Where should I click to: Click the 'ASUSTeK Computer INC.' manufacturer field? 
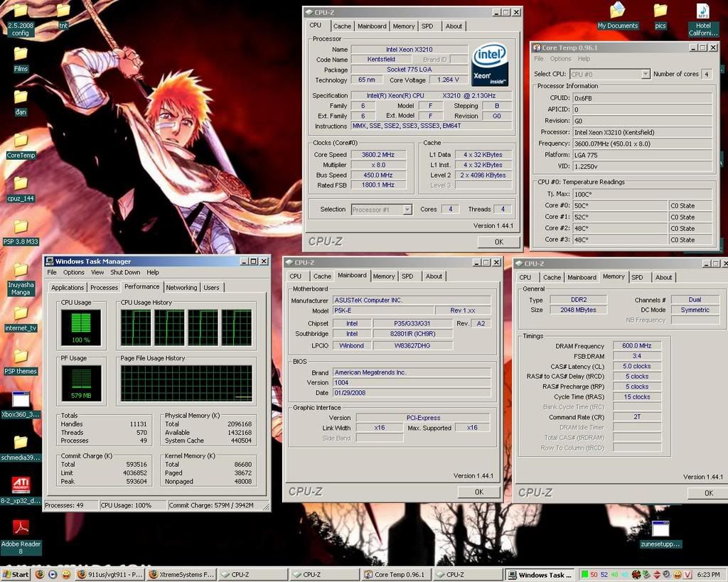pyautogui.click(x=412, y=301)
